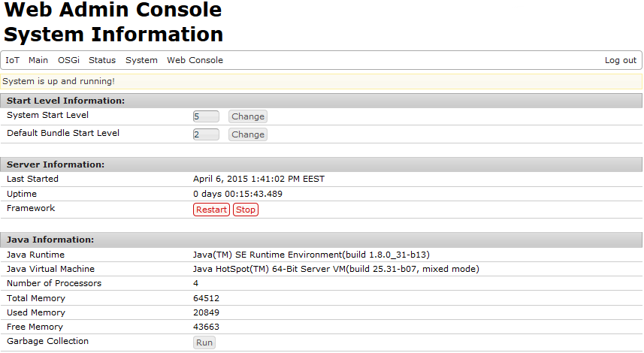Click the Java Information section header

coord(50,240)
